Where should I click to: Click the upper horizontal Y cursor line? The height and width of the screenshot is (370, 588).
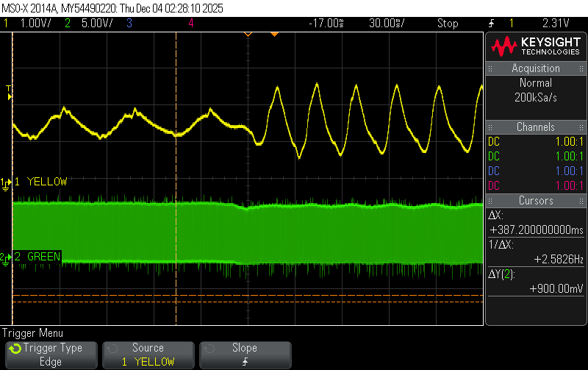point(248,295)
